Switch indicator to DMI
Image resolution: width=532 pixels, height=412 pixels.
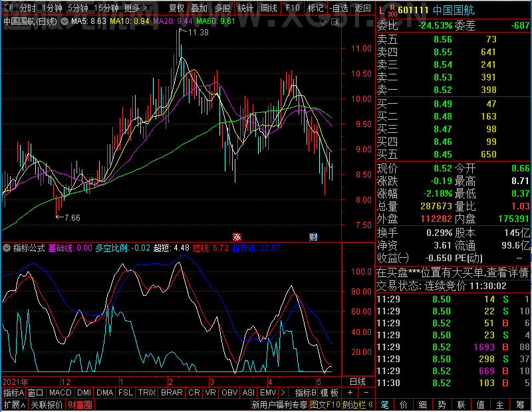pos(84,393)
